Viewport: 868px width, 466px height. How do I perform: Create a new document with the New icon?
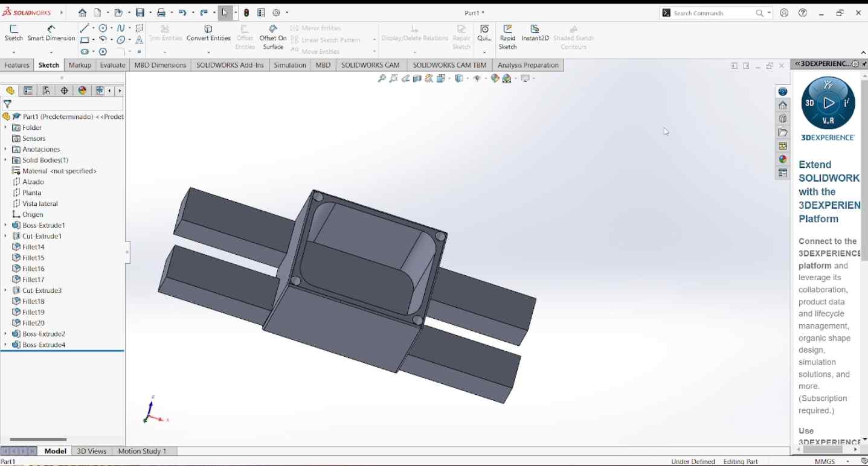tap(97, 13)
